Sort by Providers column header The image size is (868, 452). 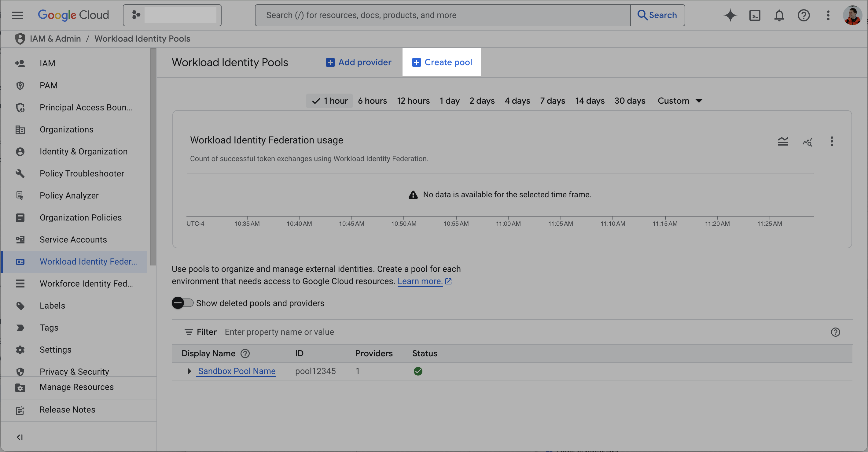click(x=374, y=354)
